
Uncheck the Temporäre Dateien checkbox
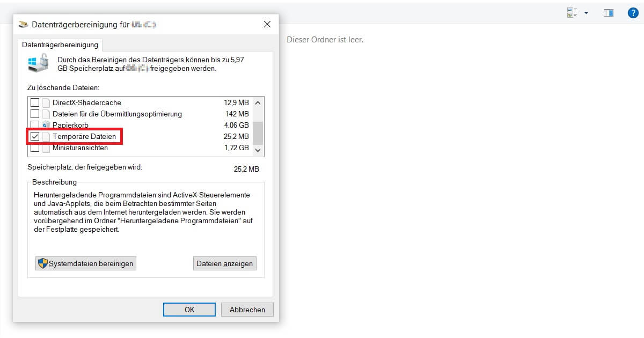click(x=35, y=137)
